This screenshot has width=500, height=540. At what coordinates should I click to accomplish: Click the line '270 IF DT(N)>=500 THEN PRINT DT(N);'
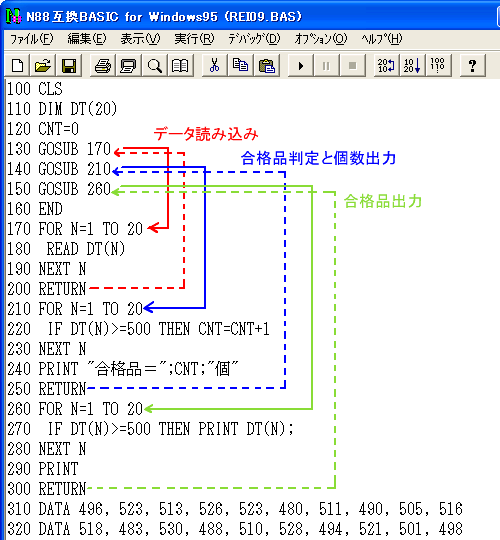[150, 428]
